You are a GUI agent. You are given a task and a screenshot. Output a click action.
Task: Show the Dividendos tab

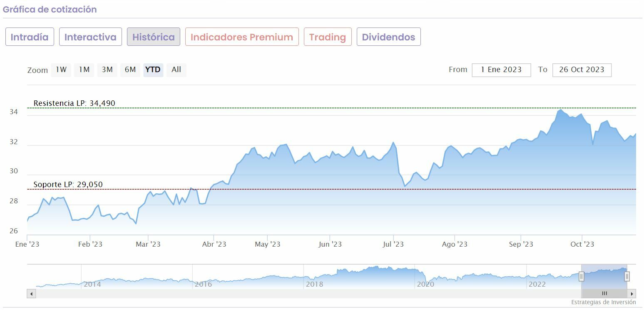[x=388, y=37]
